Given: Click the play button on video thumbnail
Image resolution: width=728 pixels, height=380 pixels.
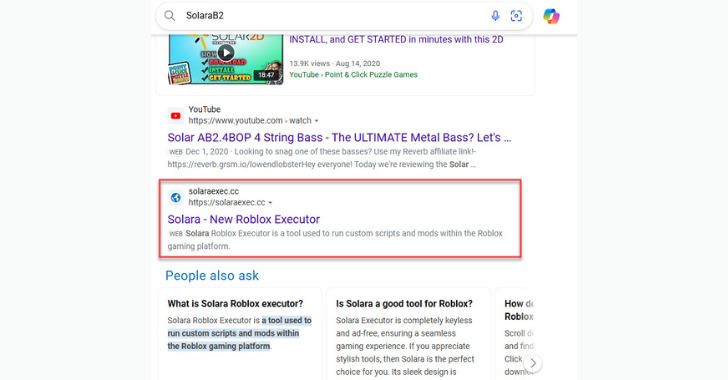Looking at the screenshot, I should 226,52.
